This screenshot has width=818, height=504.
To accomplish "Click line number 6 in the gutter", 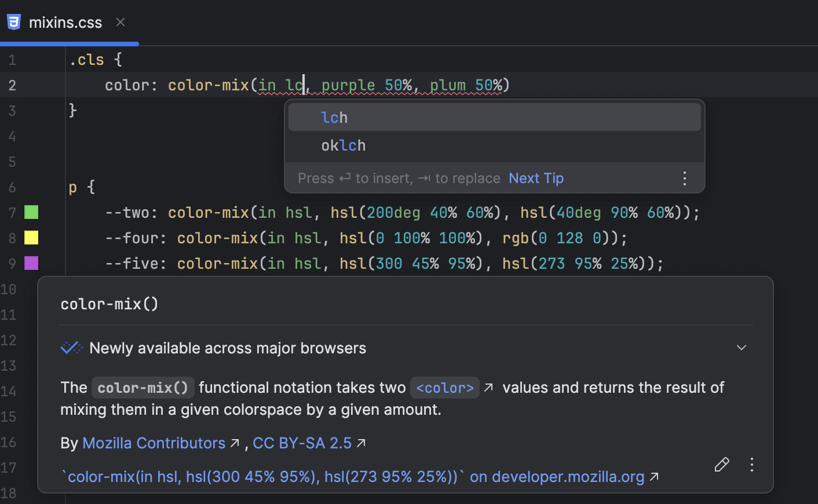I will (x=12, y=187).
